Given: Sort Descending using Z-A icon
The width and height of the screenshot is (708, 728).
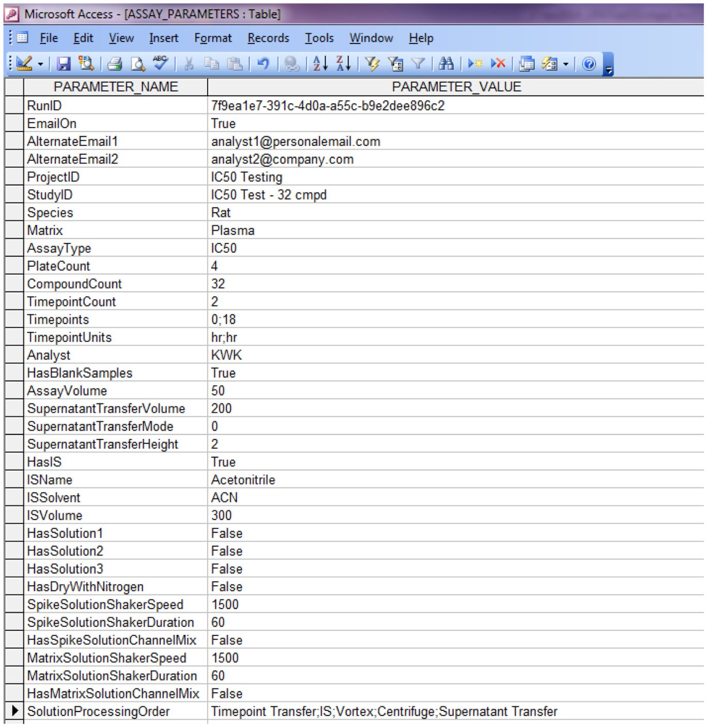Looking at the screenshot, I should (344, 64).
